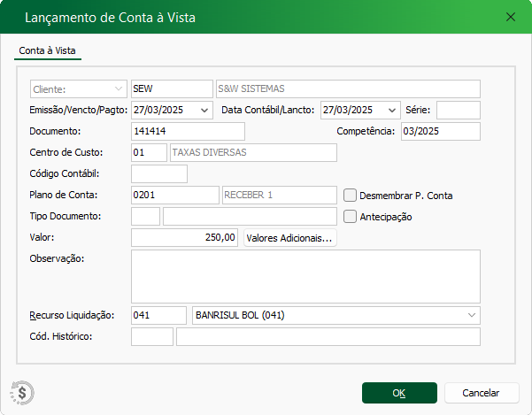
Task: Expand the BANRISUL BOL (041) combo box
Action: click(x=472, y=315)
